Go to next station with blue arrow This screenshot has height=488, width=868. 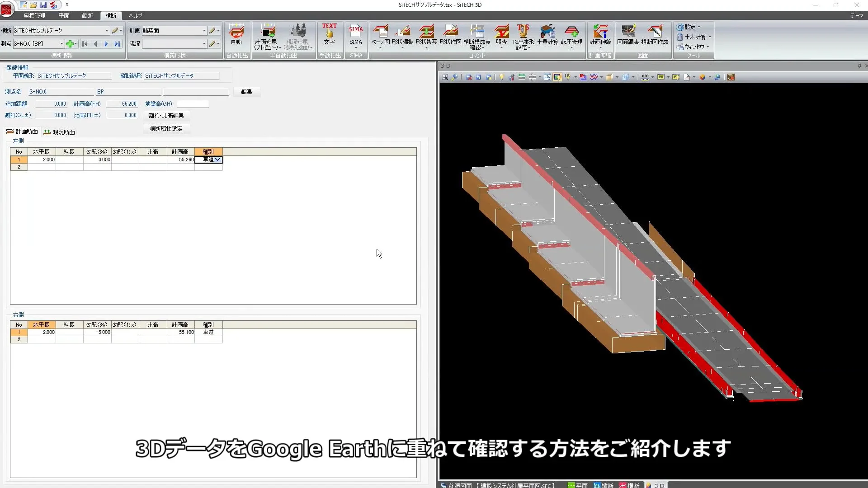[x=106, y=44]
